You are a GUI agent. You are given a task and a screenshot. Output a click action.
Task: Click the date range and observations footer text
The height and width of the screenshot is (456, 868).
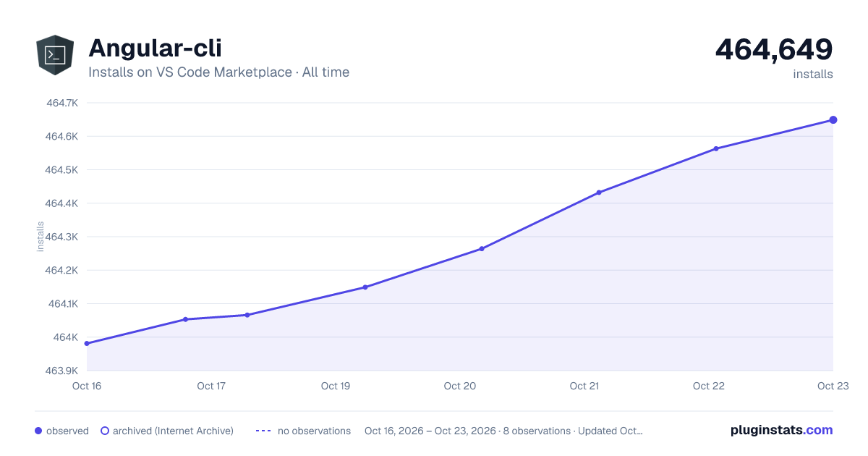[x=503, y=431]
